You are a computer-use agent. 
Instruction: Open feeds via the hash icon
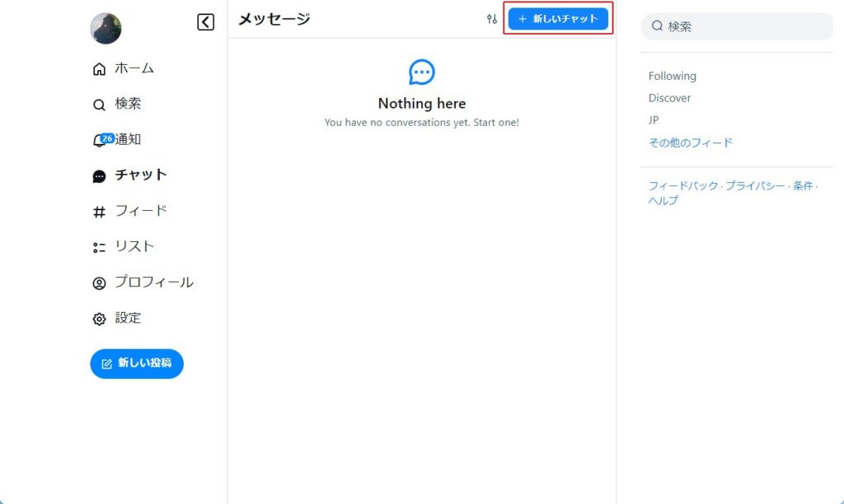coord(99,212)
